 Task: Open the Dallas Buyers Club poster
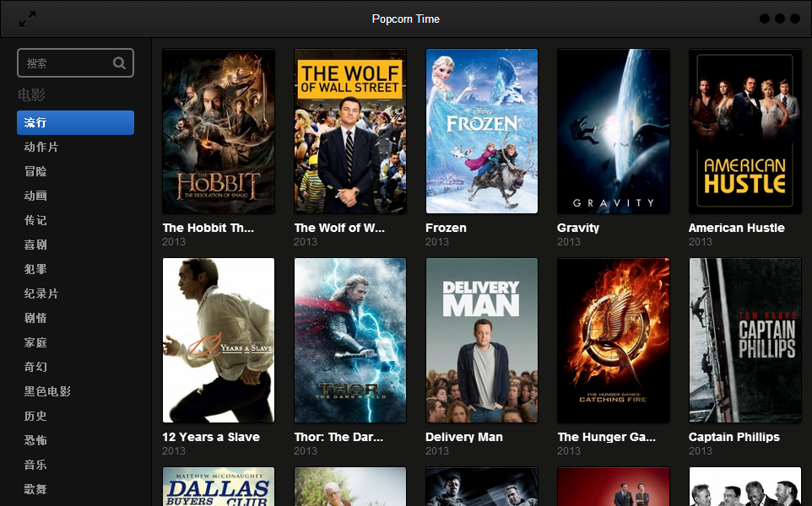tap(219, 487)
